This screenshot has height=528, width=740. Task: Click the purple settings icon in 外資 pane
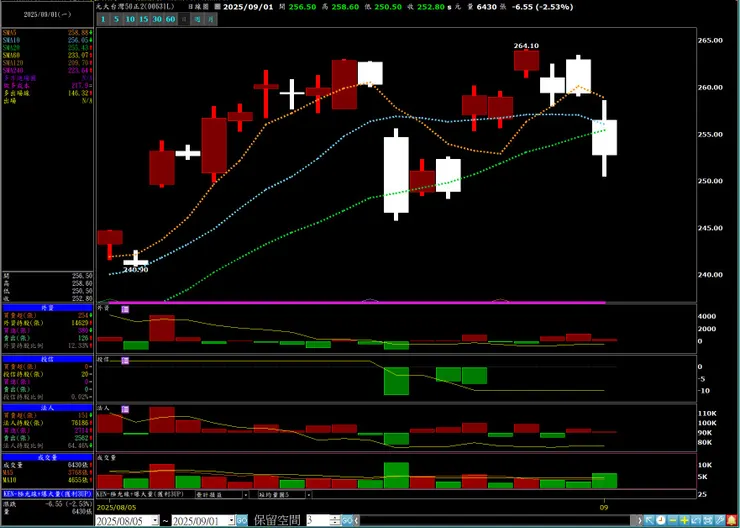click(125, 309)
